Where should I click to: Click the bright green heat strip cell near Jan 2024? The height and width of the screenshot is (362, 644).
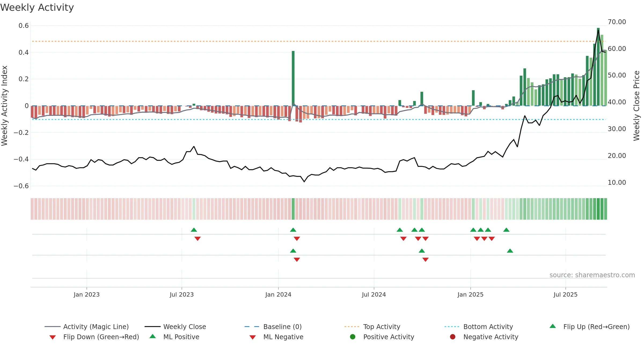click(293, 209)
